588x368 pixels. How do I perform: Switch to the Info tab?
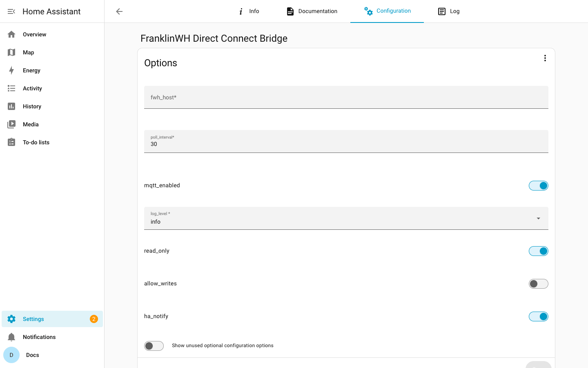248,11
